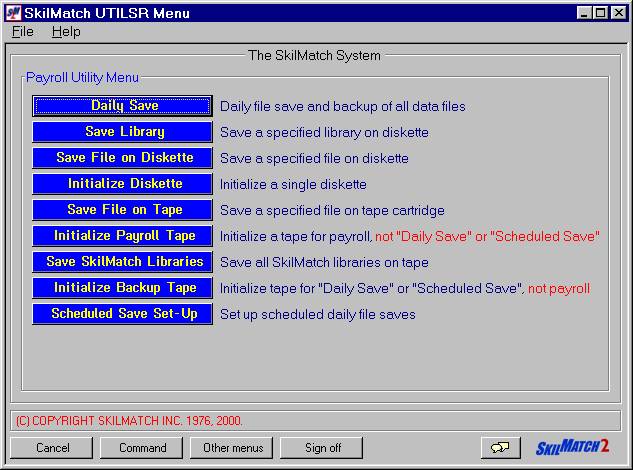Close the SkilMatch UTILSR window
633x470 pixels.
pyautogui.click(x=619, y=13)
